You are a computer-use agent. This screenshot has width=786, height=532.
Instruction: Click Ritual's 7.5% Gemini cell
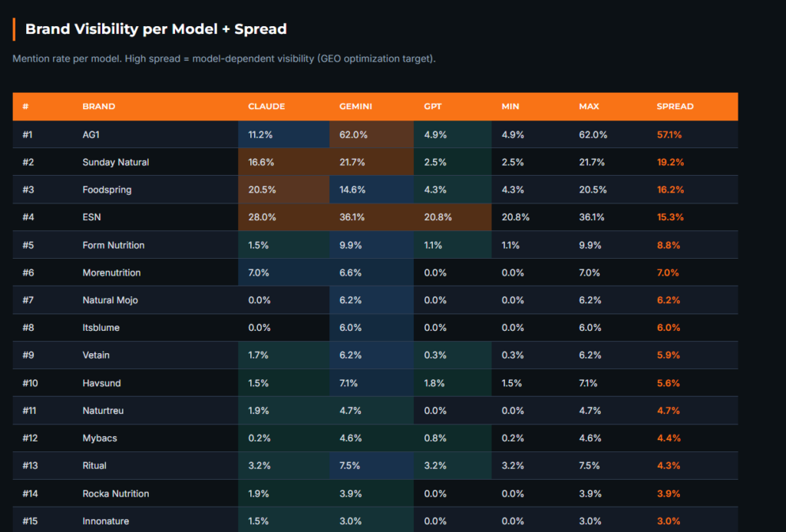[x=372, y=465]
